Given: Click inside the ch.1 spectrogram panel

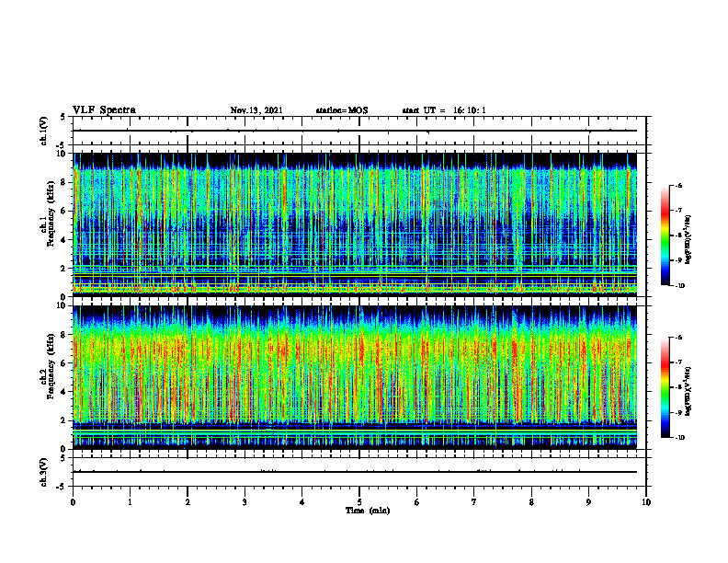Looking at the screenshot, I should click(x=355, y=224).
